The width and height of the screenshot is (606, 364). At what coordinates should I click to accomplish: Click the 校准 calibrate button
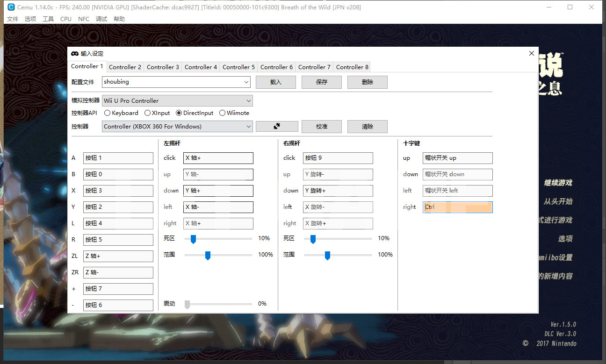click(x=322, y=127)
